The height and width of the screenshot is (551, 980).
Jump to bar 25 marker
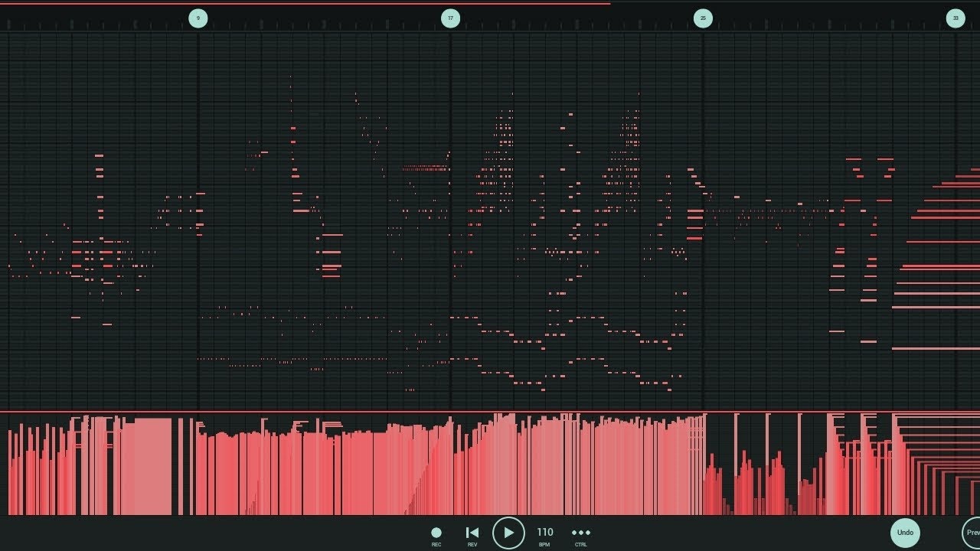[x=703, y=18]
